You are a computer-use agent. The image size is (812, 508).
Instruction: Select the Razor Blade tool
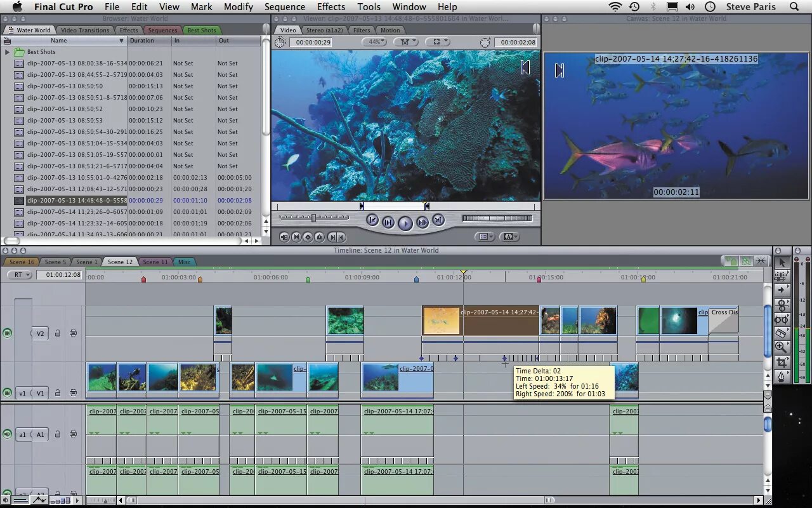(782, 333)
